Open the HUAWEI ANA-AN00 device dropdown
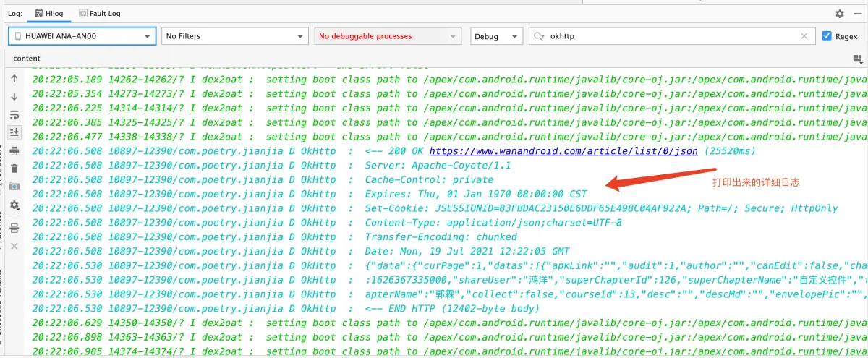This screenshot has height=358, width=868. [x=82, y=35]
